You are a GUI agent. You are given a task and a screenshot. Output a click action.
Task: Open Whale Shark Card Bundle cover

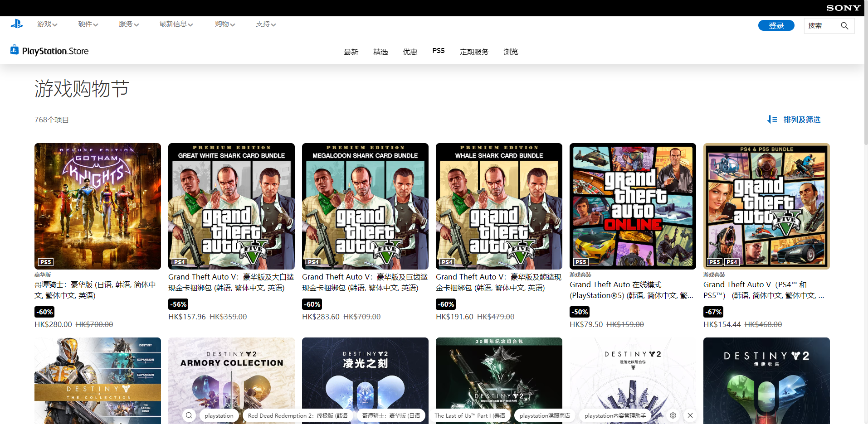(499, 206)
